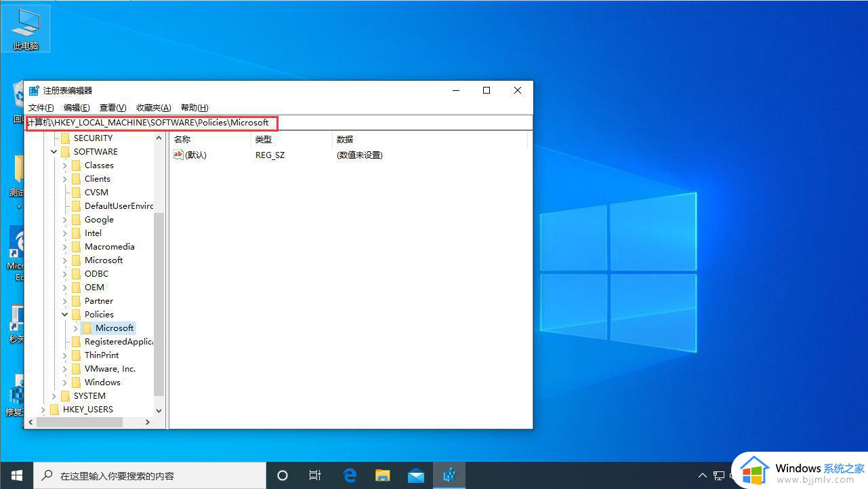Open the 文件(F) menu
This screenshot has width=868, height=489.
click(x=41, y=108)
